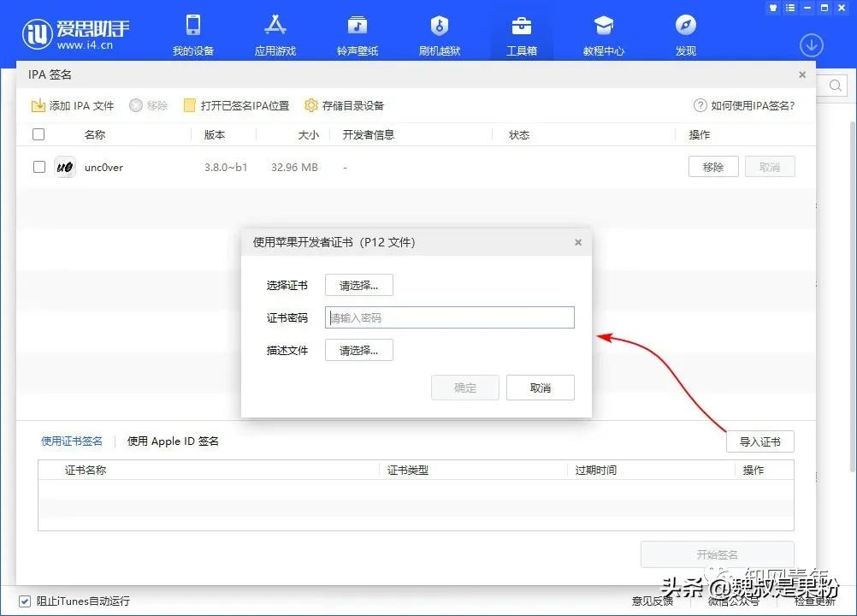Open the 描述文件 file selector
Image resolution: width=857 pixels, height=616 pixels.
(x=358, y=350)
